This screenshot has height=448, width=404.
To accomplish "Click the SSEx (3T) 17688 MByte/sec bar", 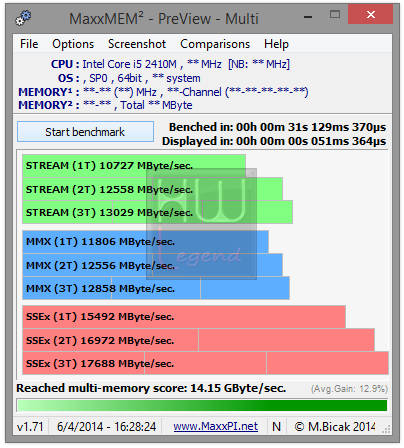I will [x=206, y=363].
